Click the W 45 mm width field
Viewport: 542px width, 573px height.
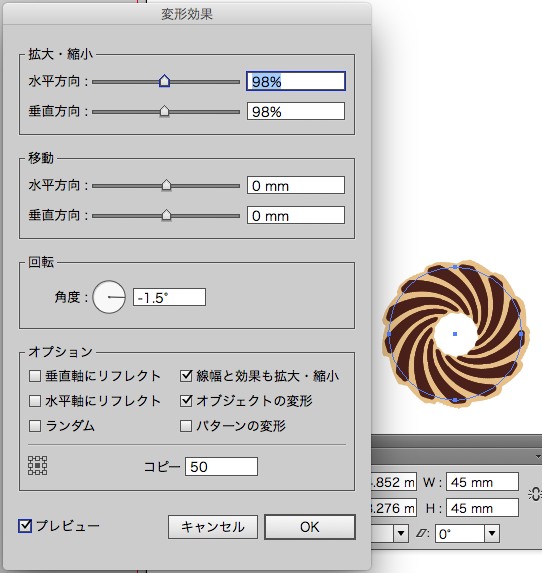[x=482, y=482]
